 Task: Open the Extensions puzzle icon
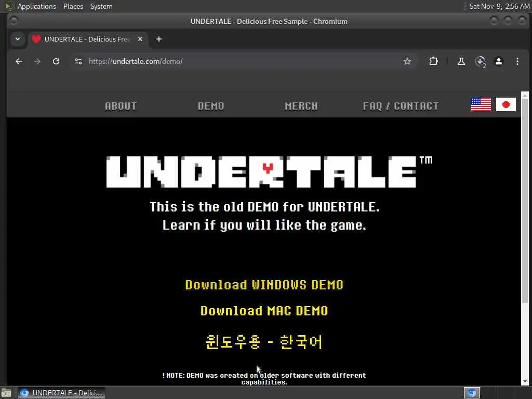pos(433,61)
